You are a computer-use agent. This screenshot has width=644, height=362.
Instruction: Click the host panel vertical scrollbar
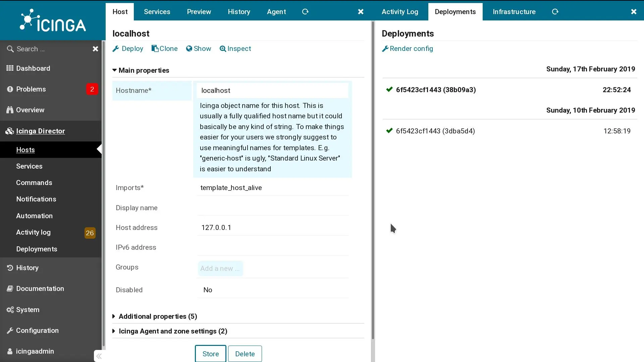[373, 181]
